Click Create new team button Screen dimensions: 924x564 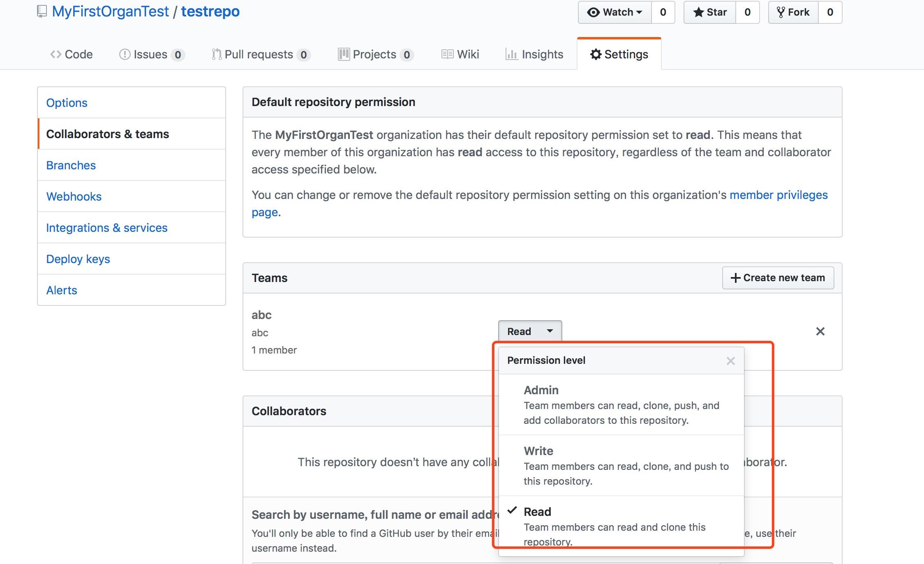pos(778,278)
